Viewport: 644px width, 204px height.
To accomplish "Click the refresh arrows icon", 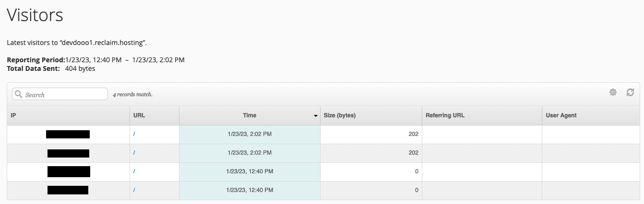I will [x=631, y=92].
